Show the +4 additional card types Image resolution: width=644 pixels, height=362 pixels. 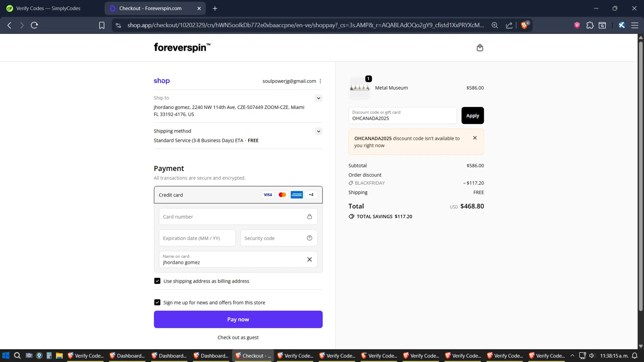[x=311, y=195]
